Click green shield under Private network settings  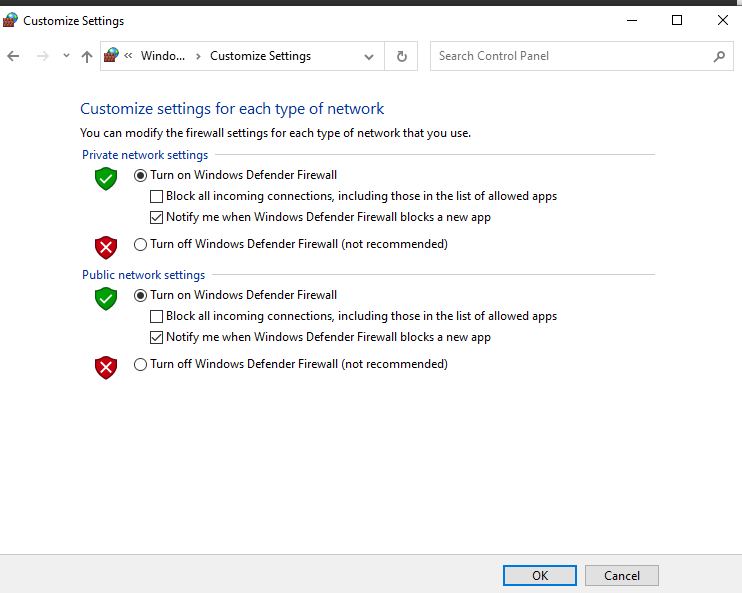106,178
